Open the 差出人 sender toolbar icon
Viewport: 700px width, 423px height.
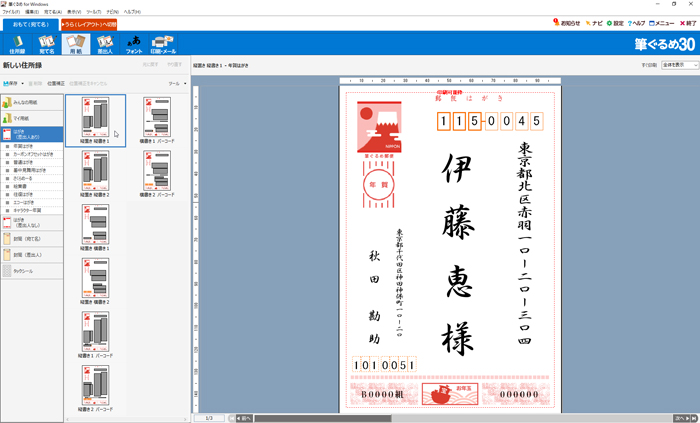point(105,43)
